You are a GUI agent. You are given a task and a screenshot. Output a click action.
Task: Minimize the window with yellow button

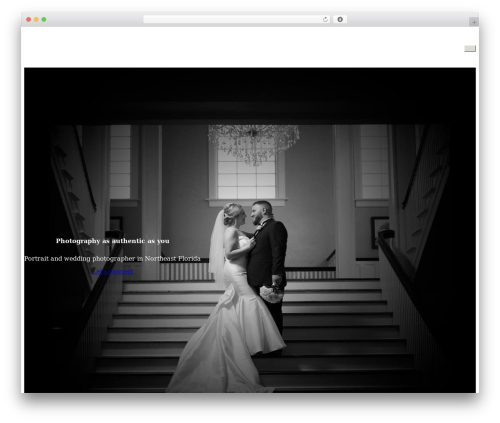coord(36,20)
